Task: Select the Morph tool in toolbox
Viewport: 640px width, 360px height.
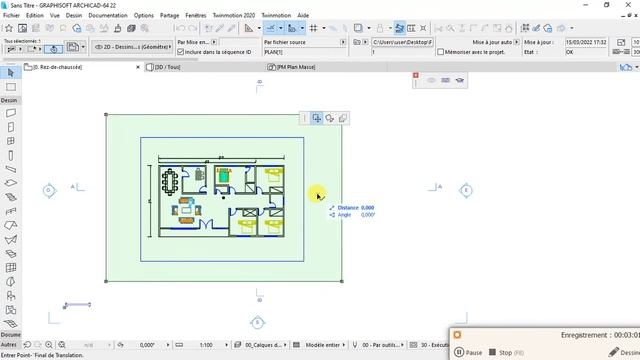Action: pos(11,282)
